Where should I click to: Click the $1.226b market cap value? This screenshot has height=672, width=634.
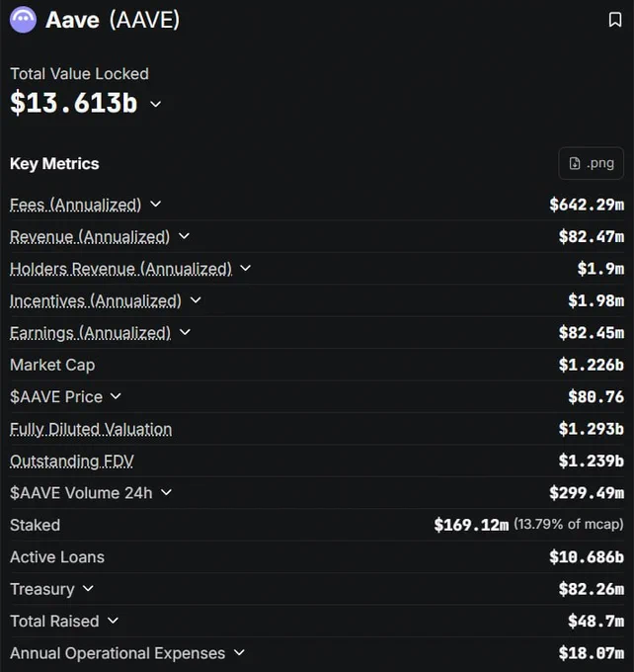(592, 365)
